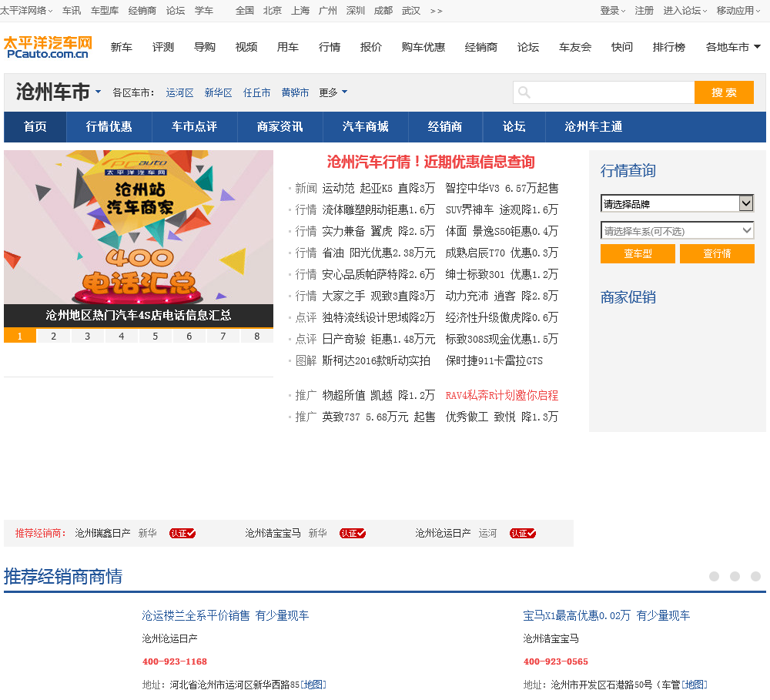The width and height of the screenshot is (770, 700).
Task: Open 宝马X1最高优惠0.02万 有少量现车 listing
Action: coord(607,615)
